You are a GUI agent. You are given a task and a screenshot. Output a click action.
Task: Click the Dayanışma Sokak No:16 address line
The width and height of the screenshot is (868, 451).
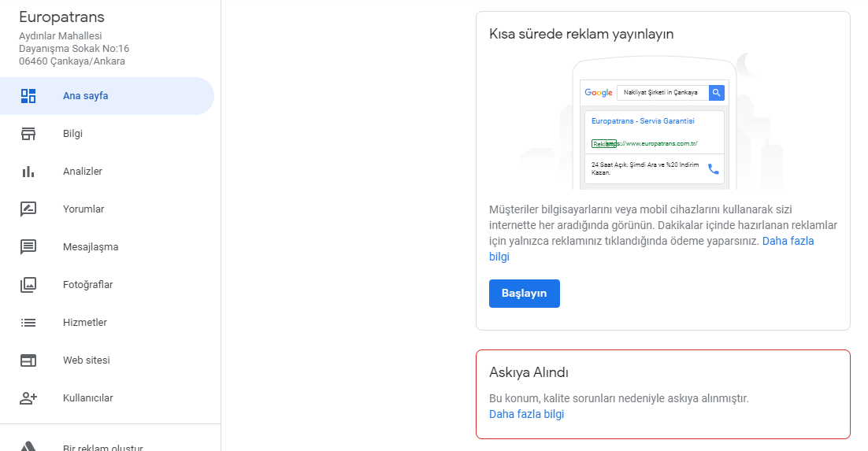click(x=74, y=49)
